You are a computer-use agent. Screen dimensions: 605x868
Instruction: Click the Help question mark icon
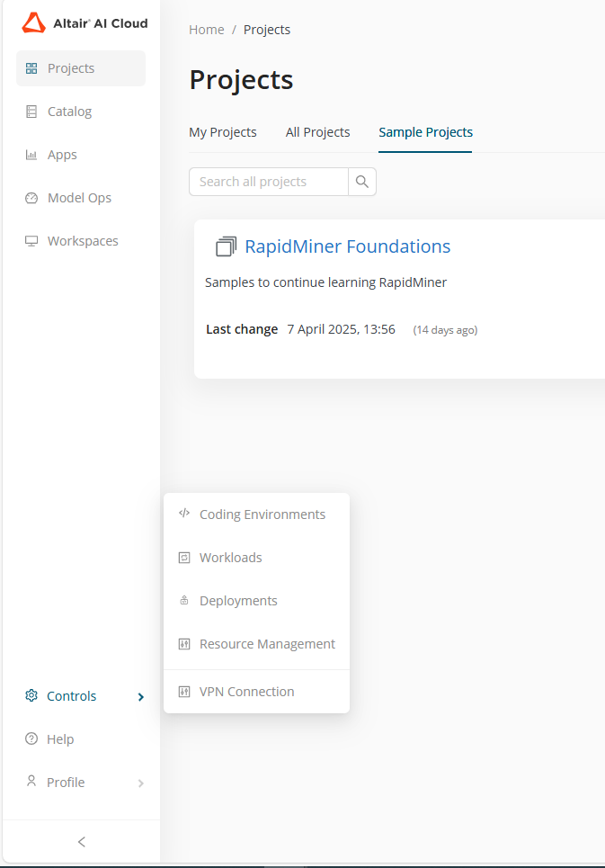(x=31, y=739)
